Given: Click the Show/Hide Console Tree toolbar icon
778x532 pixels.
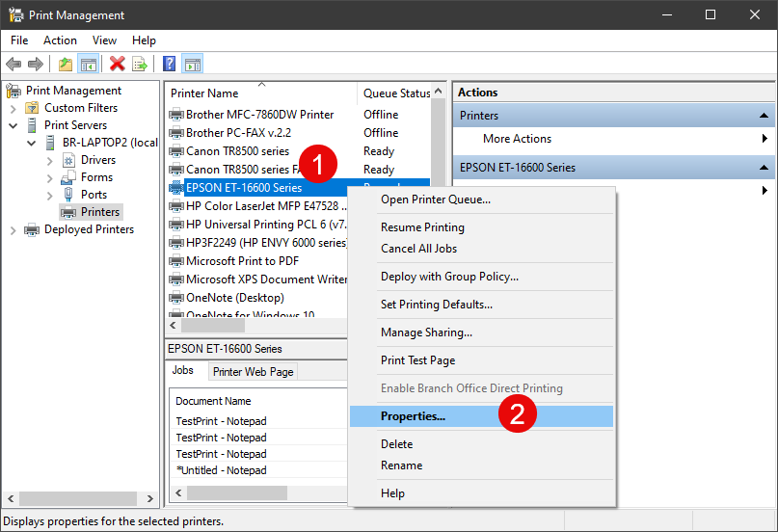Looking at the screenshot, I should click(x=88, y=65).
